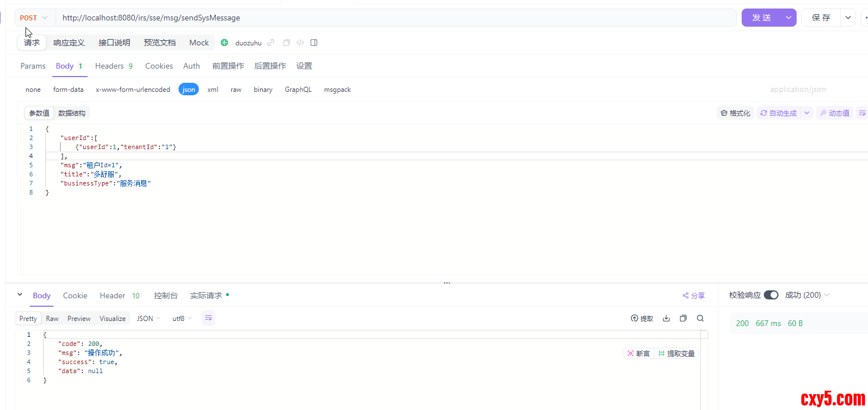Search within the response body
868x410 pixels.
pos(700,318)
